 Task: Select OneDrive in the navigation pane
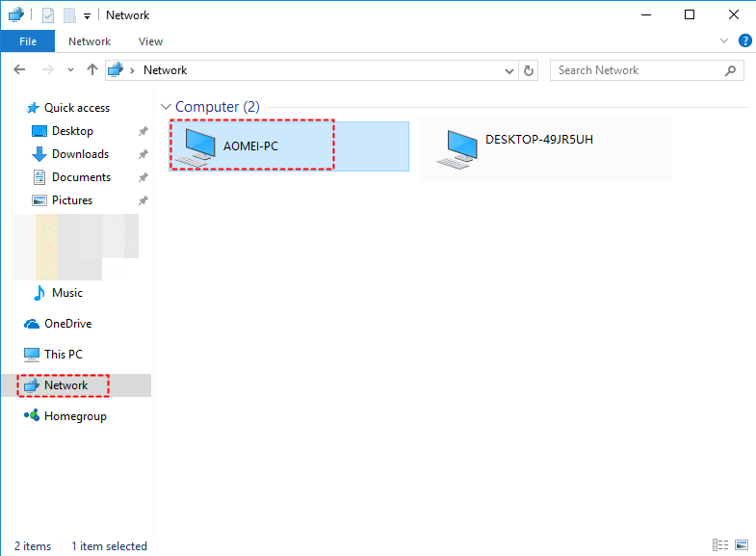[68, 324]
